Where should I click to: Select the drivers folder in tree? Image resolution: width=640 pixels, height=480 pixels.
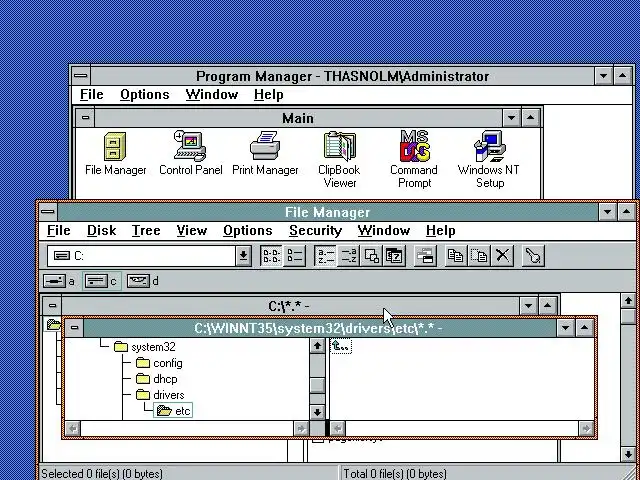point(160,395)
